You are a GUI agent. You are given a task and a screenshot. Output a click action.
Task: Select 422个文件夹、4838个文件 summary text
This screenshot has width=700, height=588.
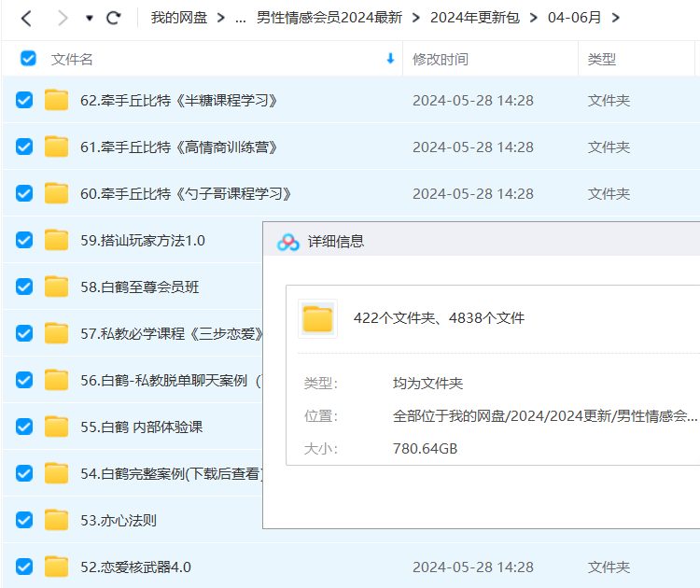click(x=440, y=318)
